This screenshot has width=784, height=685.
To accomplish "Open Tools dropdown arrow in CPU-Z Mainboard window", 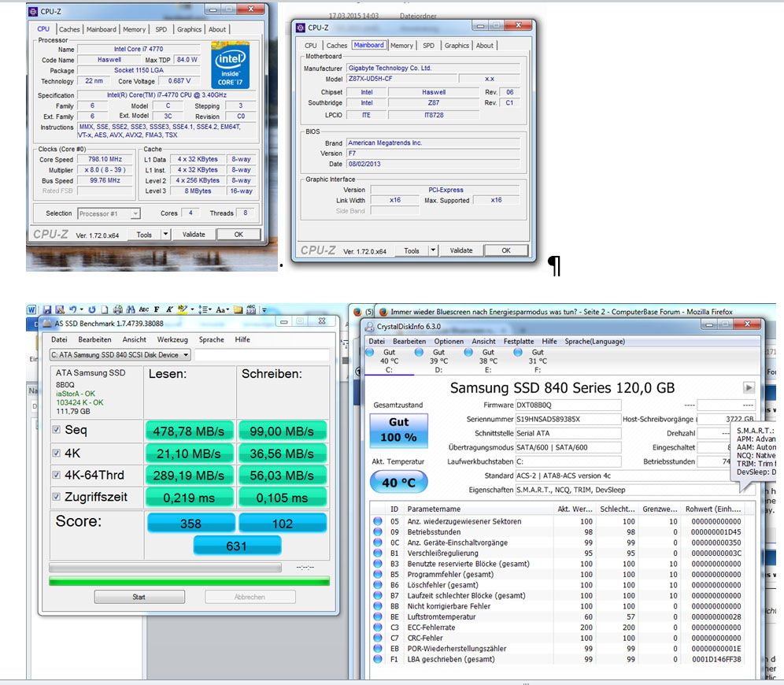I will pos(433,250).
